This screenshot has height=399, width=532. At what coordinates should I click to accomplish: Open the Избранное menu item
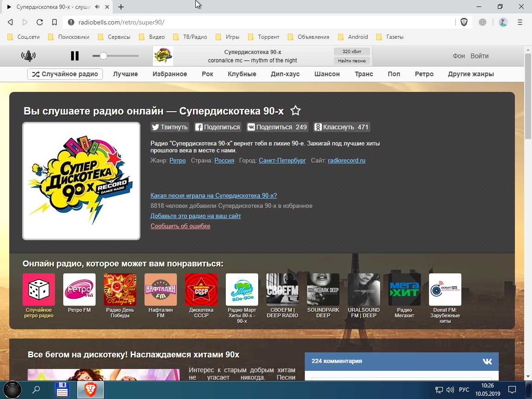click(169, 74)
